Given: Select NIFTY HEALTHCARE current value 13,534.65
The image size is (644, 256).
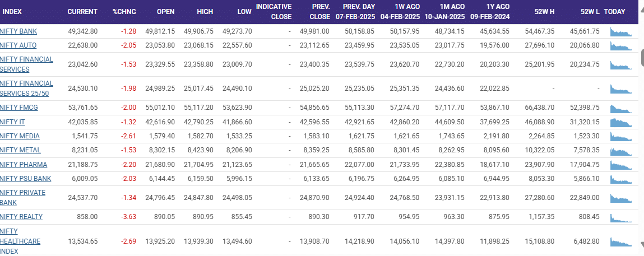Looking at the screenshot, I should 82,241.
